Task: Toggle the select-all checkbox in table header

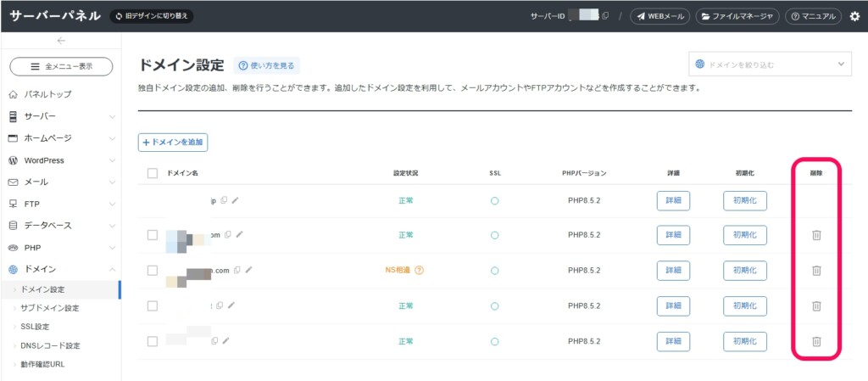Action: click(153, 173)
